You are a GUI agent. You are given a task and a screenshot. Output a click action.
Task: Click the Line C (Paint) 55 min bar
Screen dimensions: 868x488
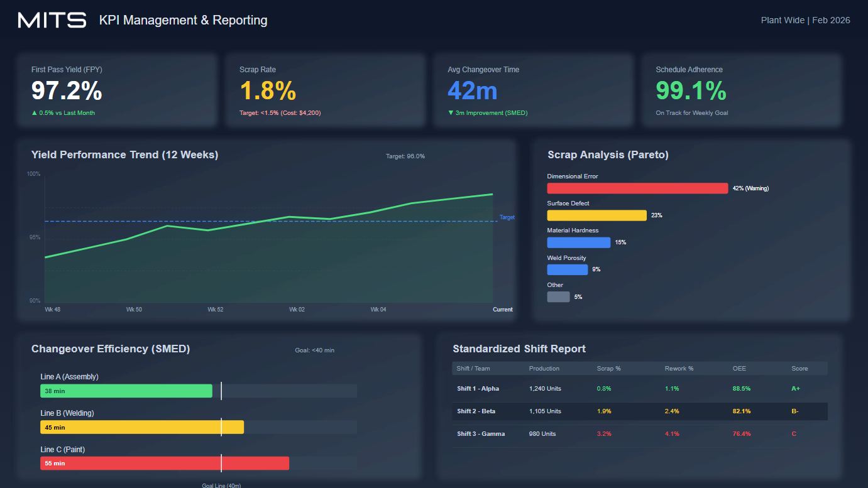[x=165, y=464]
